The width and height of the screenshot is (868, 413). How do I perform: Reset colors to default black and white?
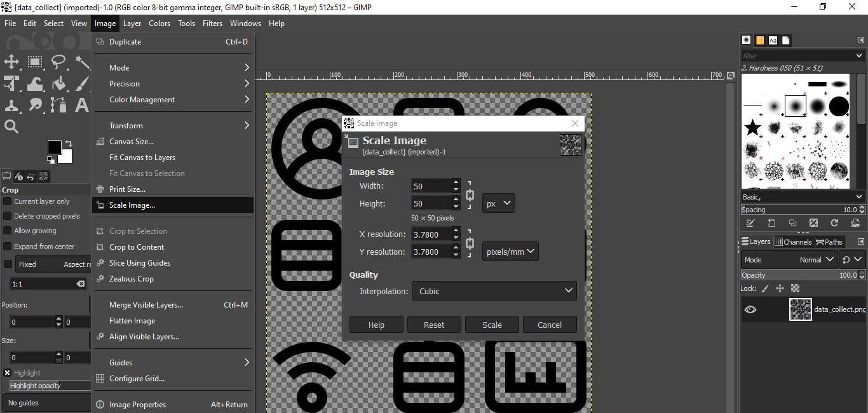tap(50, 159)
